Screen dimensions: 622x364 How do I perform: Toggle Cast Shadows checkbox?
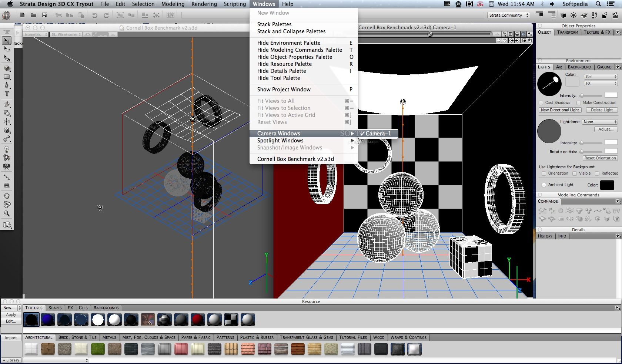click(541, 103)
